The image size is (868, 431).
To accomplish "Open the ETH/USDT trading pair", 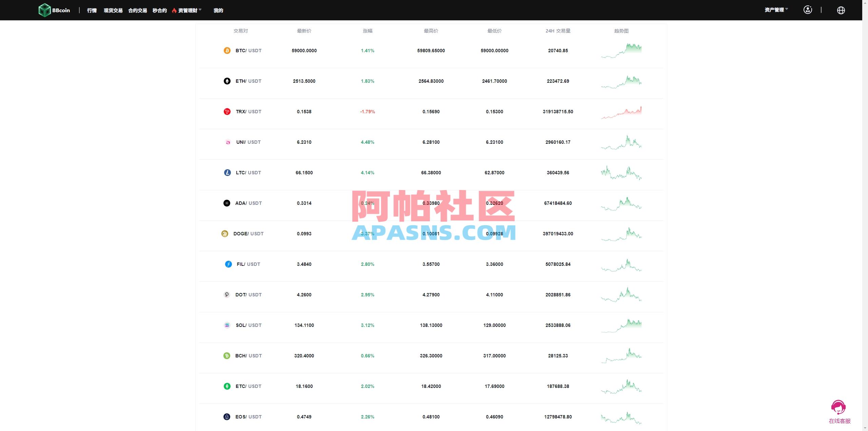I will coord(248,81).
